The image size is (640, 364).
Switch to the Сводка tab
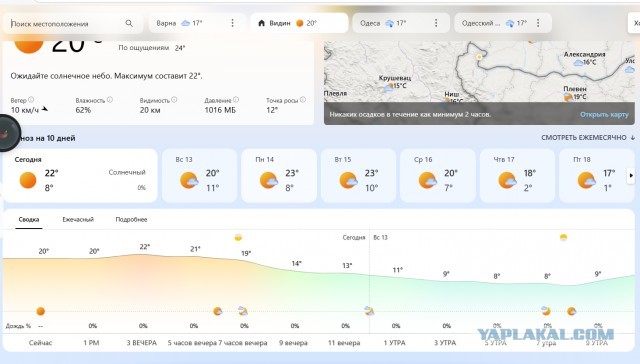[29, 220]
